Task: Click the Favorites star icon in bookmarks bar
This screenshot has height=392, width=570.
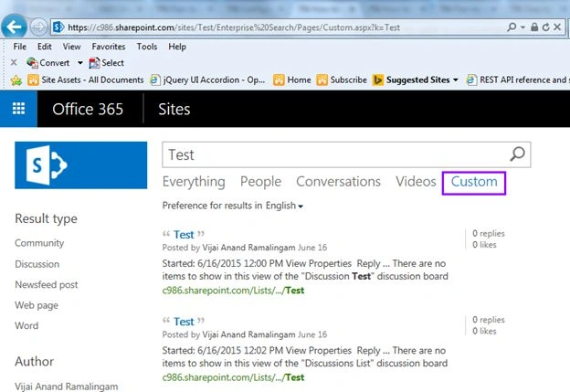Action: pyautogui.click(x=16, y=80)
